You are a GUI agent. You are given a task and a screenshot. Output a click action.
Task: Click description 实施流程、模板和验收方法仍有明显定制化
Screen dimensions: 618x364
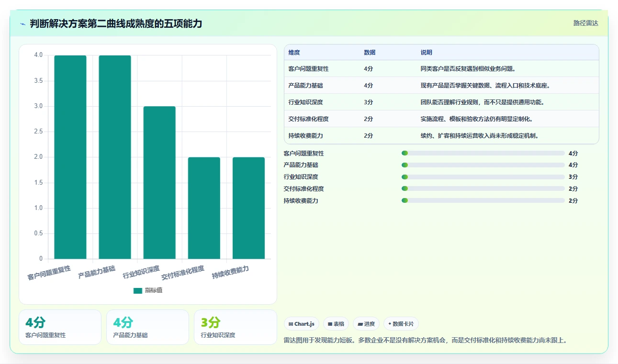476,119
